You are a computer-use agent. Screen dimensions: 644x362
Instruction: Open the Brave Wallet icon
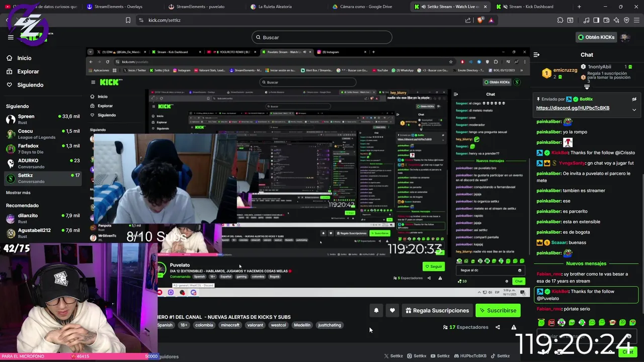tap(606, 20)
